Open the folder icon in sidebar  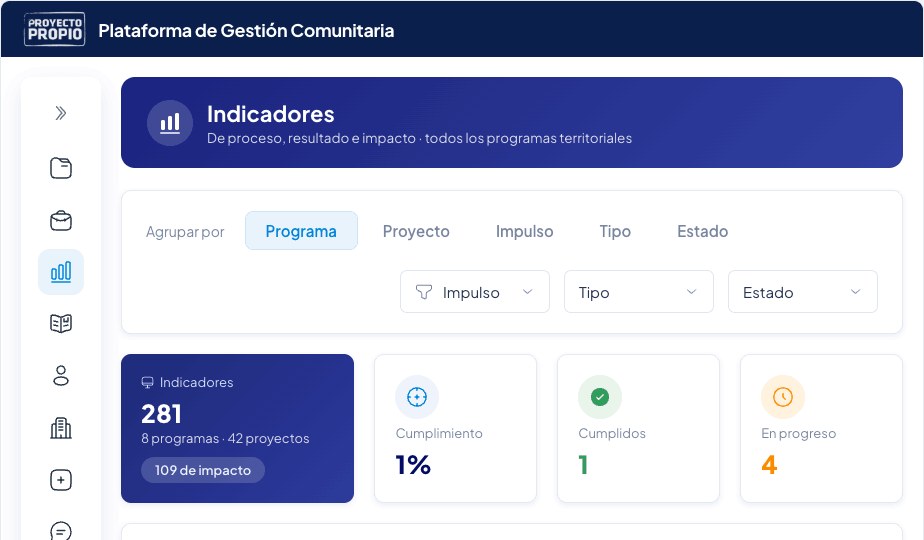click(x=61, y=168)
